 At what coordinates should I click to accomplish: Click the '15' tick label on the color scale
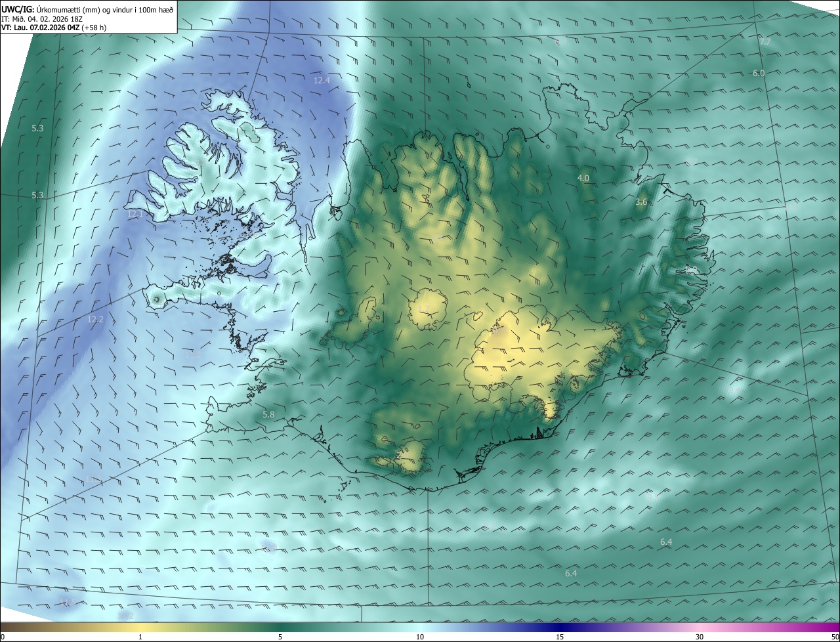point(560,637)
